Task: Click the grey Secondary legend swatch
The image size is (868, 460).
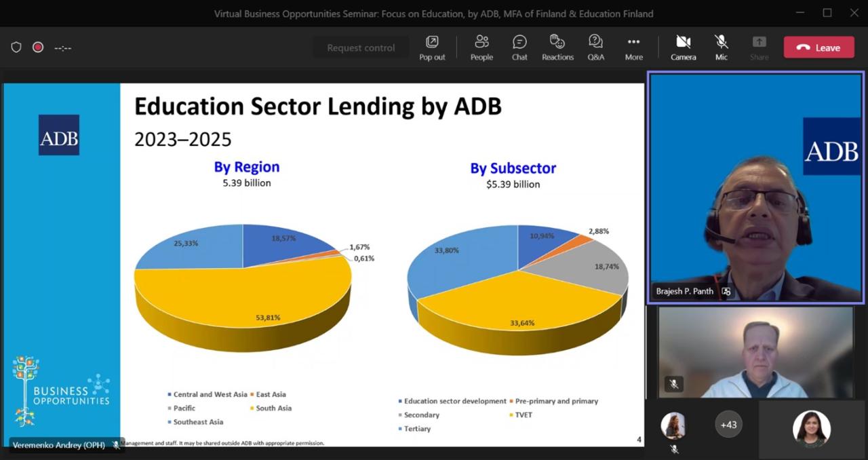Action: 399,415
